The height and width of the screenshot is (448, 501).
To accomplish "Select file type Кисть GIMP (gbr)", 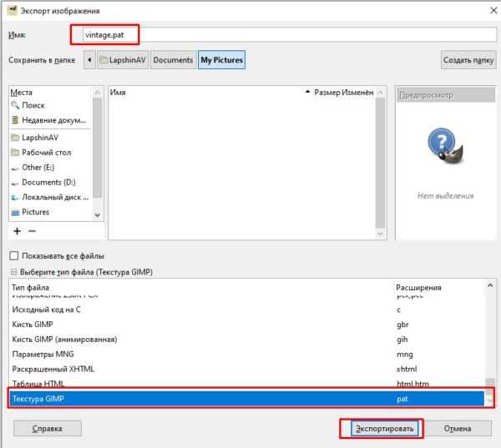I will (246, 325).
